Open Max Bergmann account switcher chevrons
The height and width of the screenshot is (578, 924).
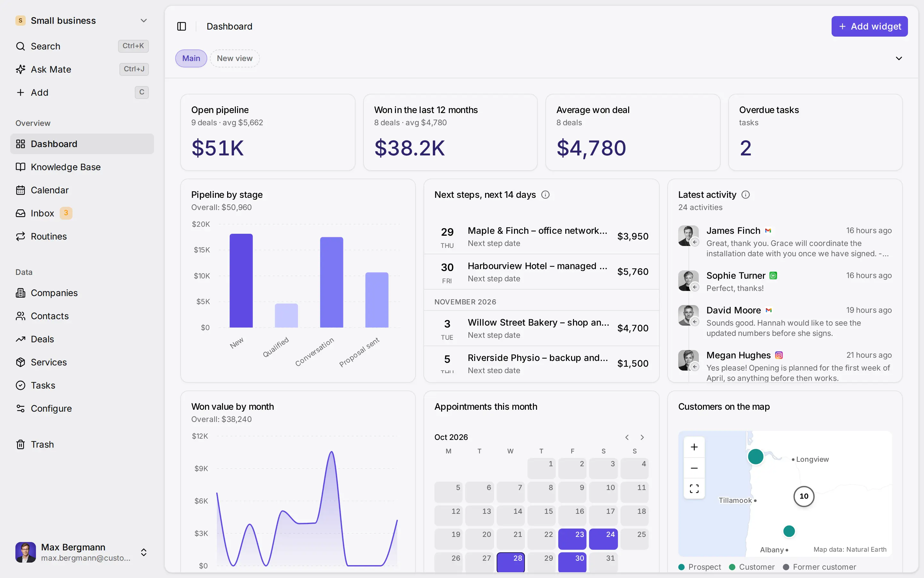tap(143, 552)
